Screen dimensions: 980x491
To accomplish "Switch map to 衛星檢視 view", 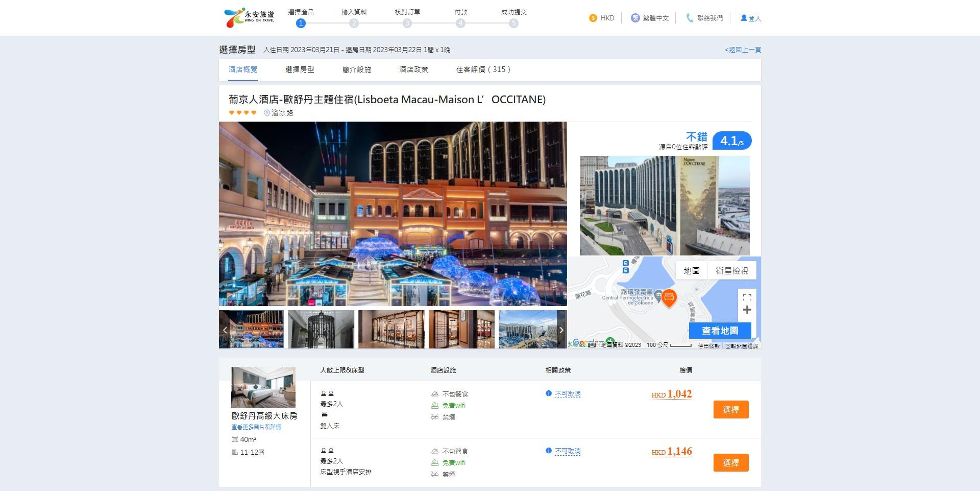I will tap(732, 270).
